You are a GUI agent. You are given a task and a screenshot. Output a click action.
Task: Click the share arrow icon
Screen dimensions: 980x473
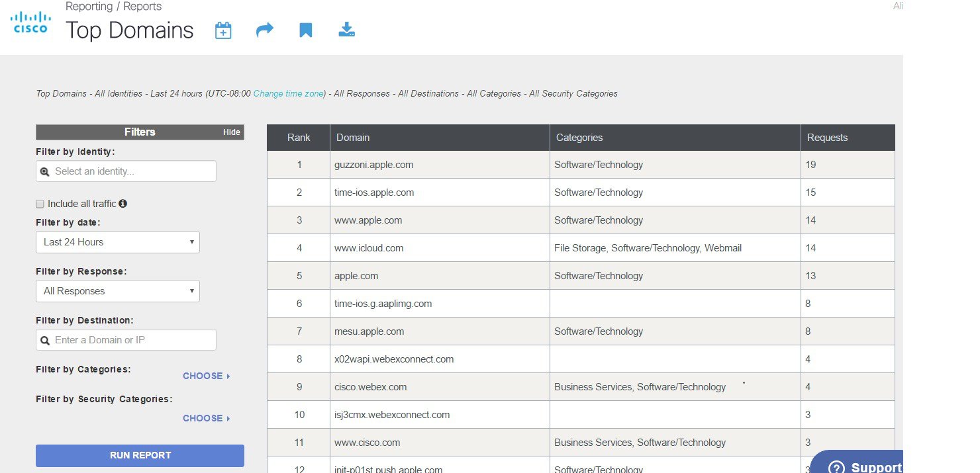coord(265,30)
